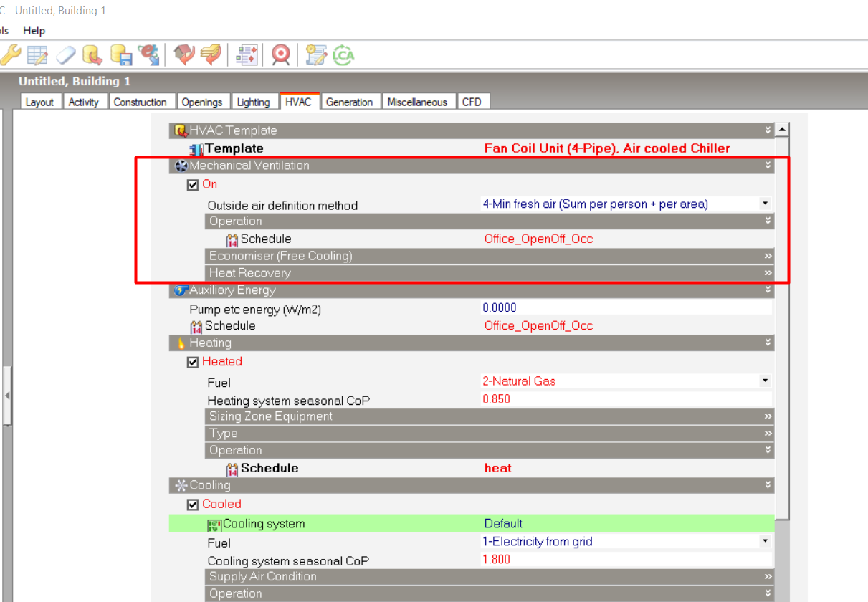
Task: Uncheck the Heated checkbox
Action: coord(192,363)
